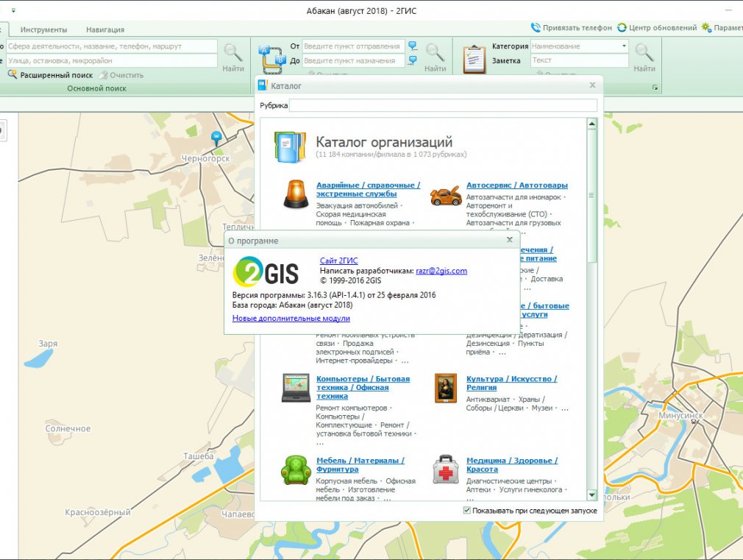Viewport: 743px width, 560px height.
Task: Click the Черногорск label on map
Action: coord(205,158)
